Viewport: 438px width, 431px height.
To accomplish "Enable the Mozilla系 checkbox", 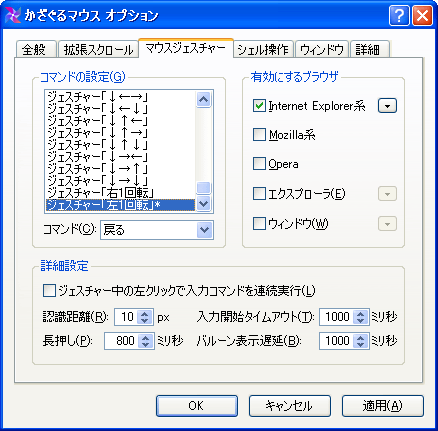I will pos(259,135).
